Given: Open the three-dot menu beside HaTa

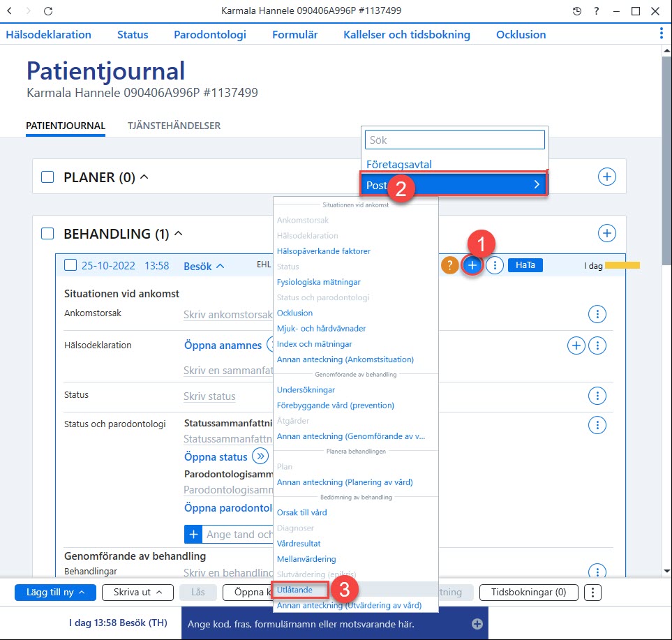Looking at the screenshot, I should [x=495, y=265].
